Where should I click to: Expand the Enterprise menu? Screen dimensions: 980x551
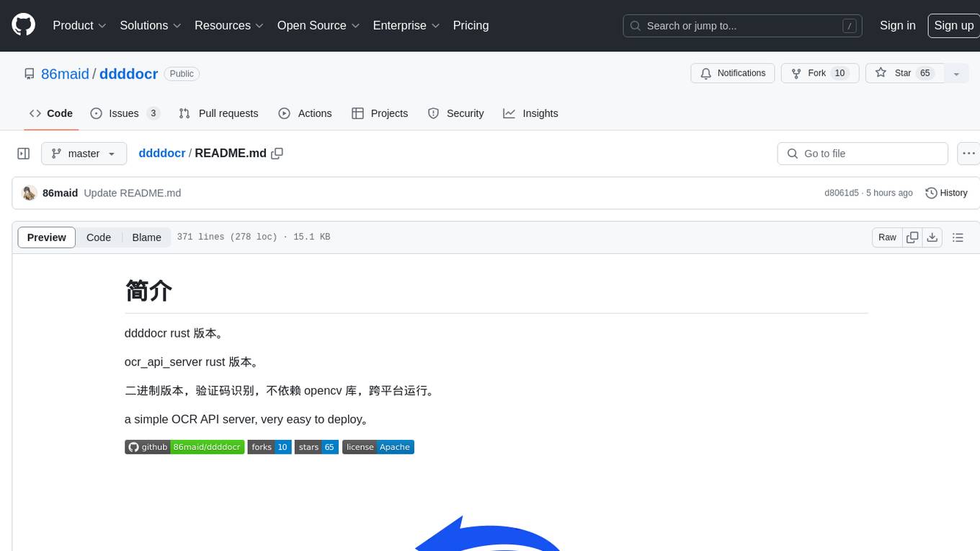point(406,25)
